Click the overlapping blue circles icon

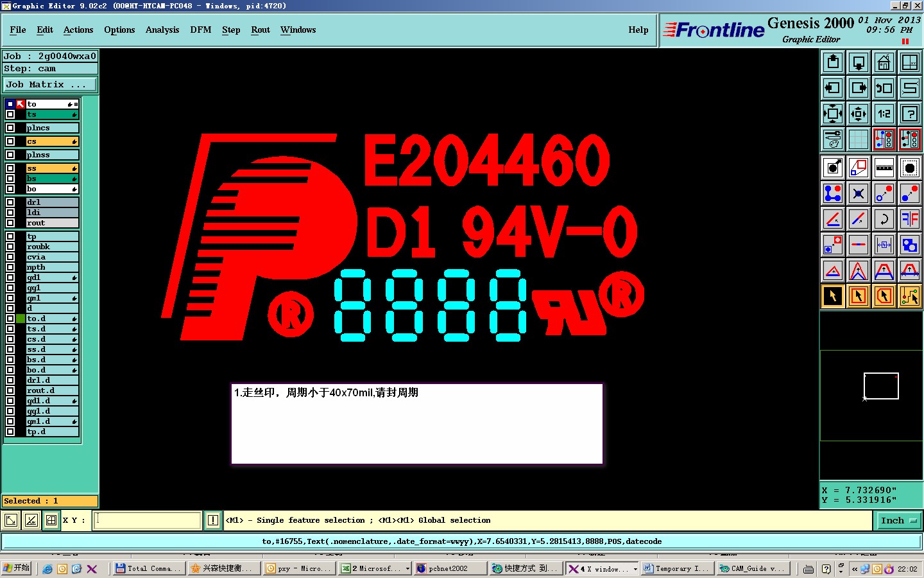910,245
